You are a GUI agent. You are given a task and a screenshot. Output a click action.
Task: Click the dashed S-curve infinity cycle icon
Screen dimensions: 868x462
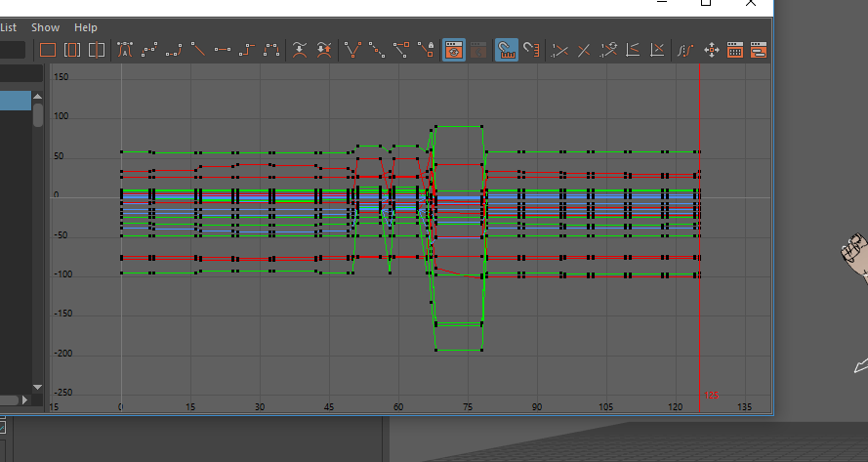[685, 51]
